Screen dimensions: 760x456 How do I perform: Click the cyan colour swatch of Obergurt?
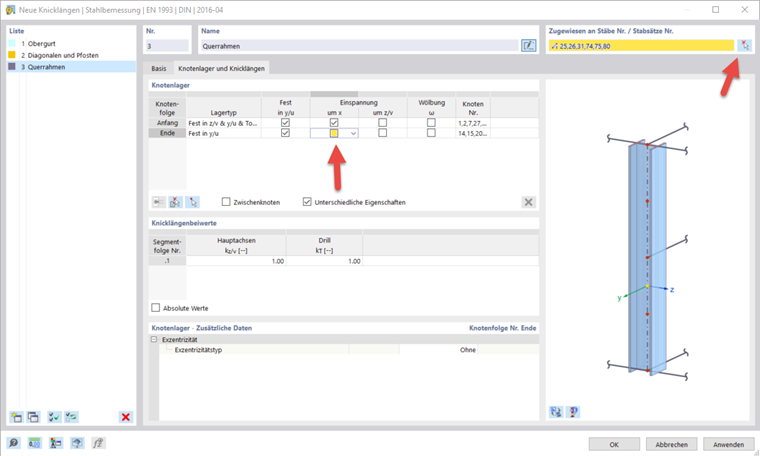(x=12, y=44)
